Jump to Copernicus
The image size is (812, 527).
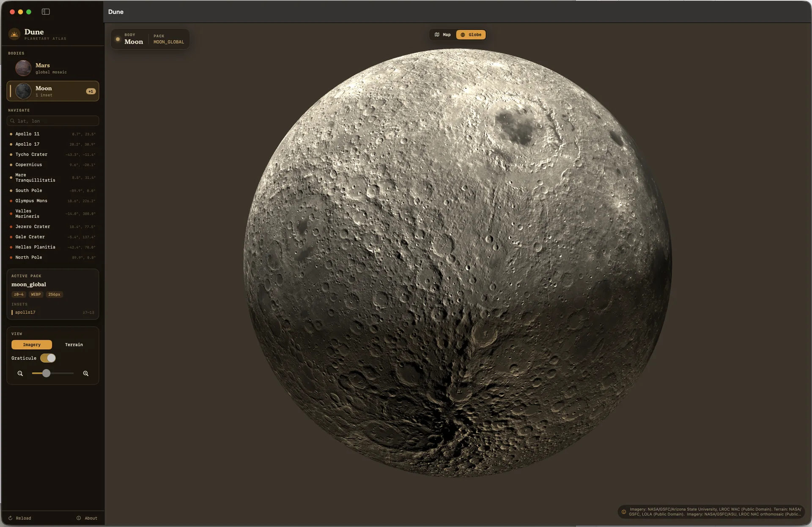[x=53, y=165]
